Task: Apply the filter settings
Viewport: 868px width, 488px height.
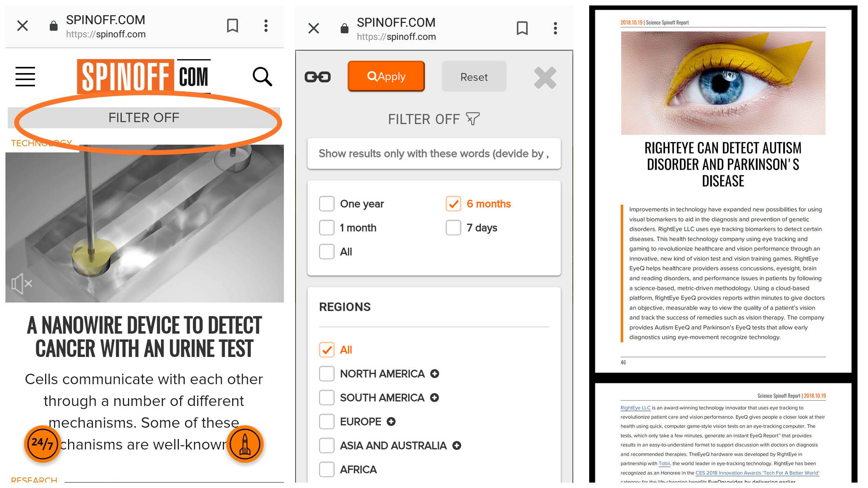Action: pos(386,76)
